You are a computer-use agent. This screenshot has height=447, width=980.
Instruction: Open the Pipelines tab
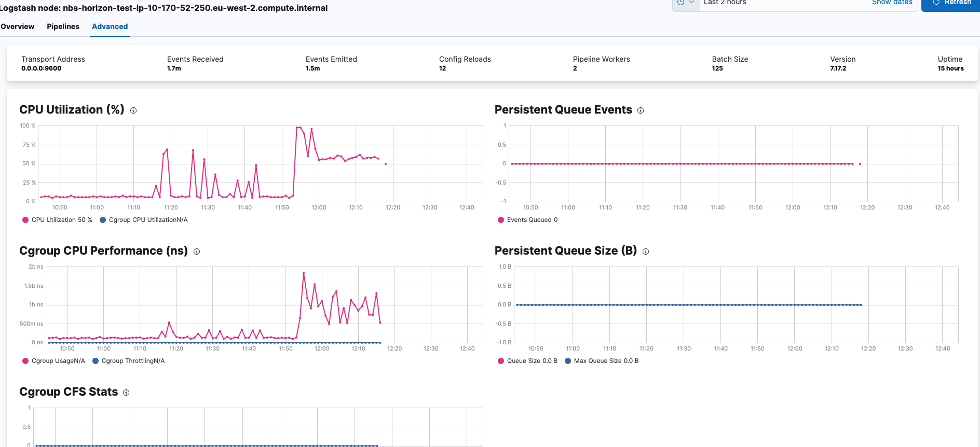pos(63,26)
